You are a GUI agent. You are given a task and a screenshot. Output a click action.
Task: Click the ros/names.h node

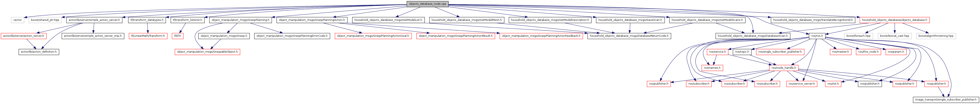click(712, 67)
